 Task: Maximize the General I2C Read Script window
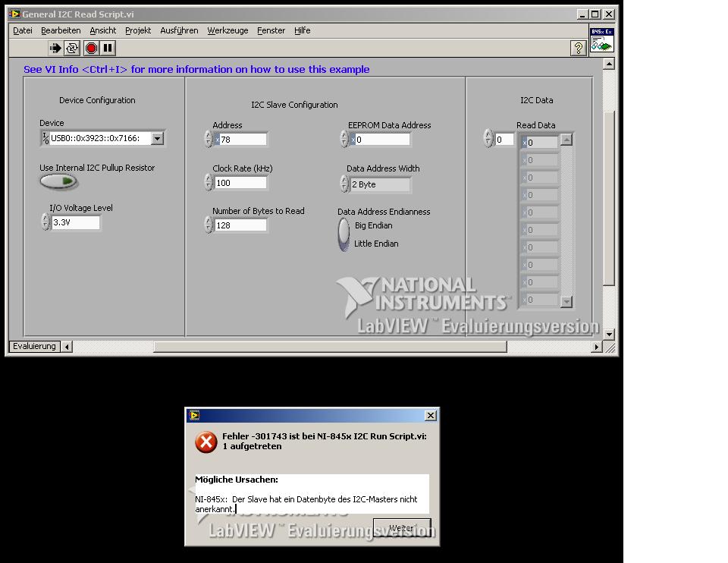click(595, 14)
